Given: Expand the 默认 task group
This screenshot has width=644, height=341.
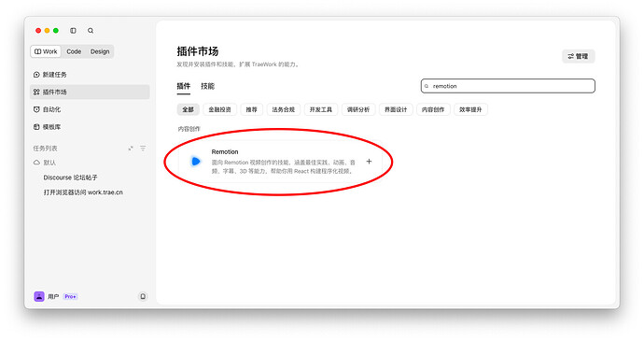Looking at the screenshot, I should click(45, 163).
